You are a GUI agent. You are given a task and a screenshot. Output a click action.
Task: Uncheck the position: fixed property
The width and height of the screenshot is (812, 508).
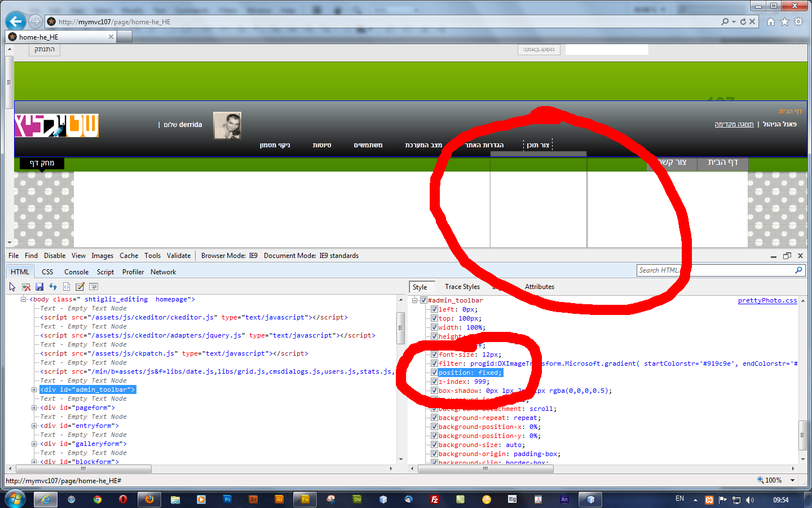tap(434, 373)
